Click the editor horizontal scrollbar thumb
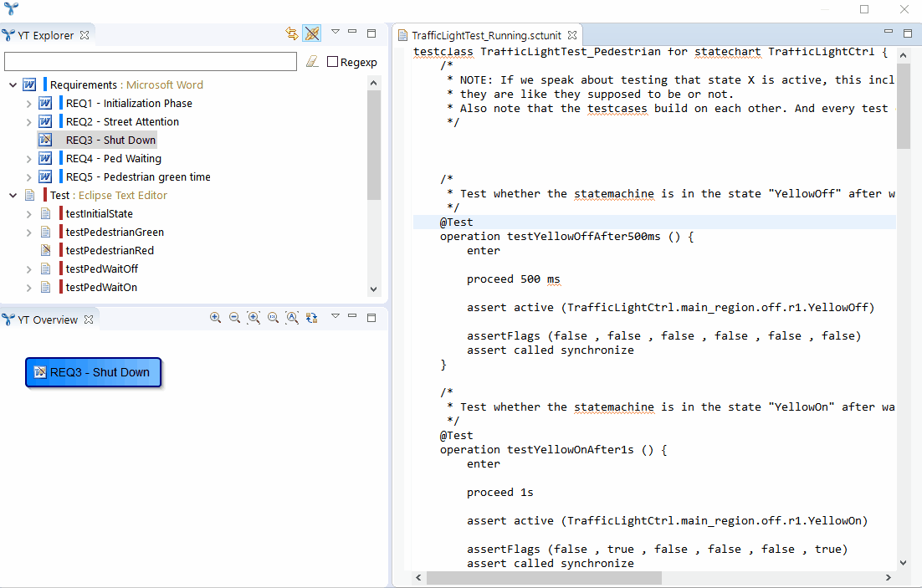Screen dimensions: 922x588 544,578
